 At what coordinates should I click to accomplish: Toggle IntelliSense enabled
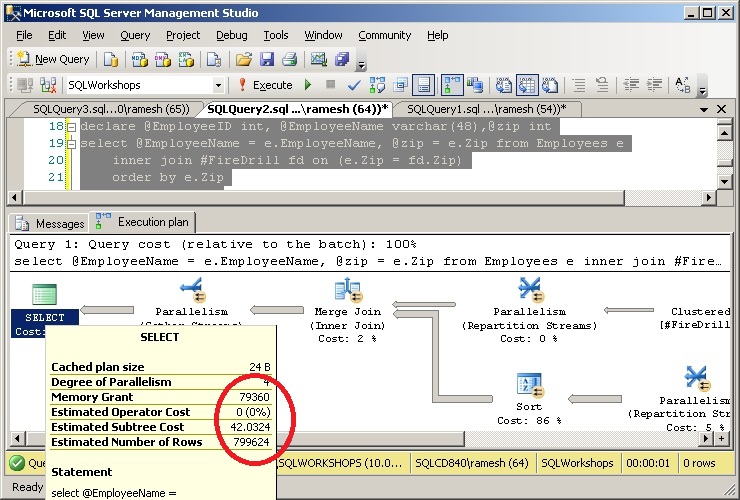(x=423, y=85)
